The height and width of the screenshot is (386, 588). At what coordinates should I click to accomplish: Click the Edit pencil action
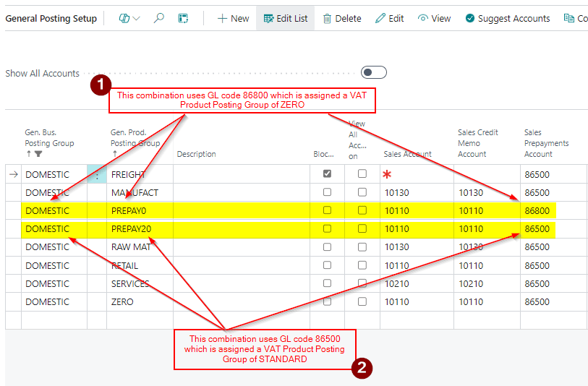tap(389, 18)
